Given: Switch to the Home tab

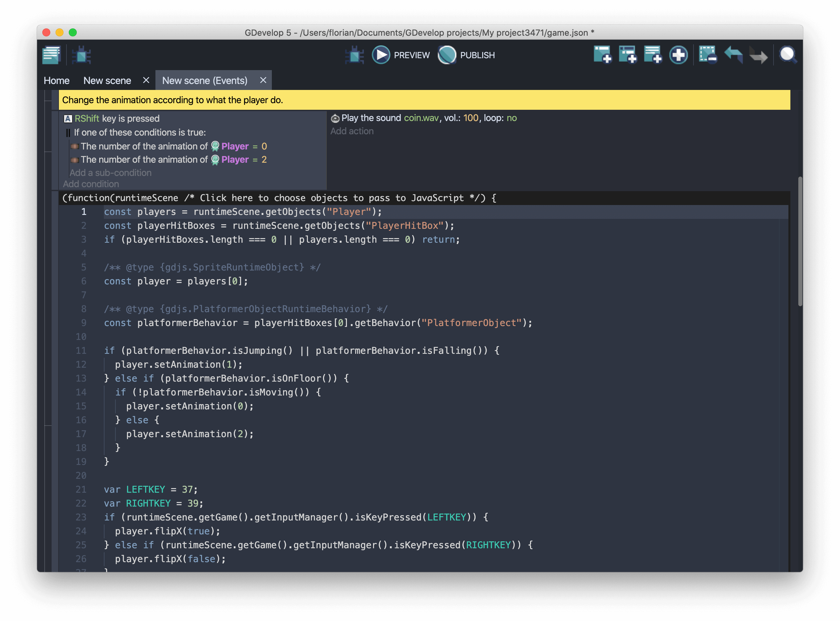Looking at the screenshot, I should [x=56, y=80].
